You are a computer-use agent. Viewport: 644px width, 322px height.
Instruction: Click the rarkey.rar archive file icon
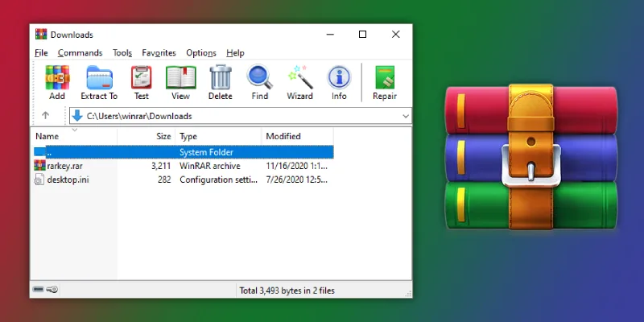[39, 166]
